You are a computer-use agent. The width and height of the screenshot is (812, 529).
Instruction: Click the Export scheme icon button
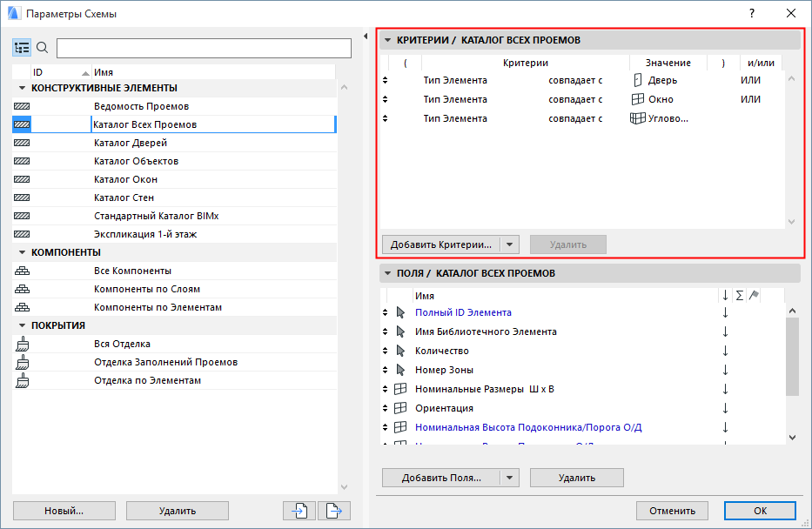334,511
